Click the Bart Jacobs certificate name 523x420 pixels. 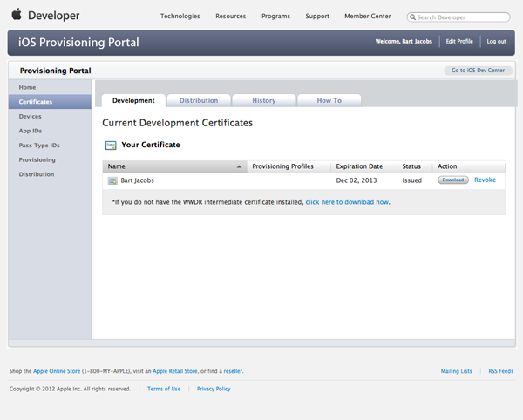coord(137,180)
